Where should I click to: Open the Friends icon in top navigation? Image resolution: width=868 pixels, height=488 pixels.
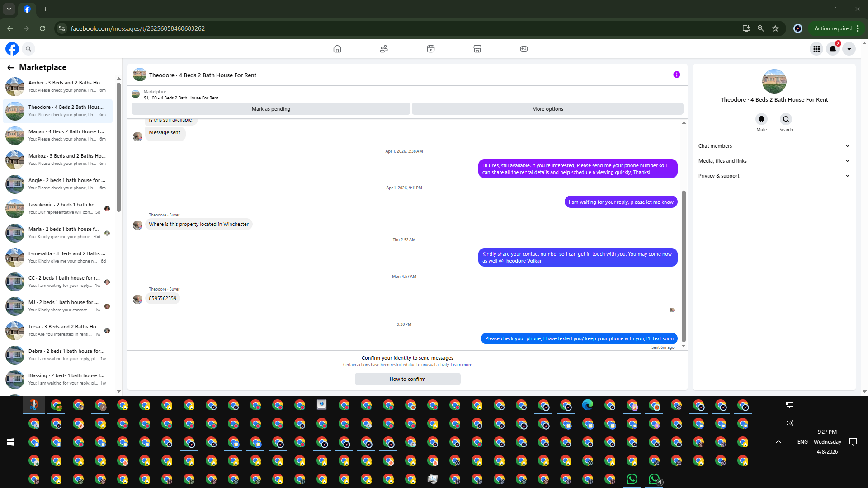tap(384, 49)
